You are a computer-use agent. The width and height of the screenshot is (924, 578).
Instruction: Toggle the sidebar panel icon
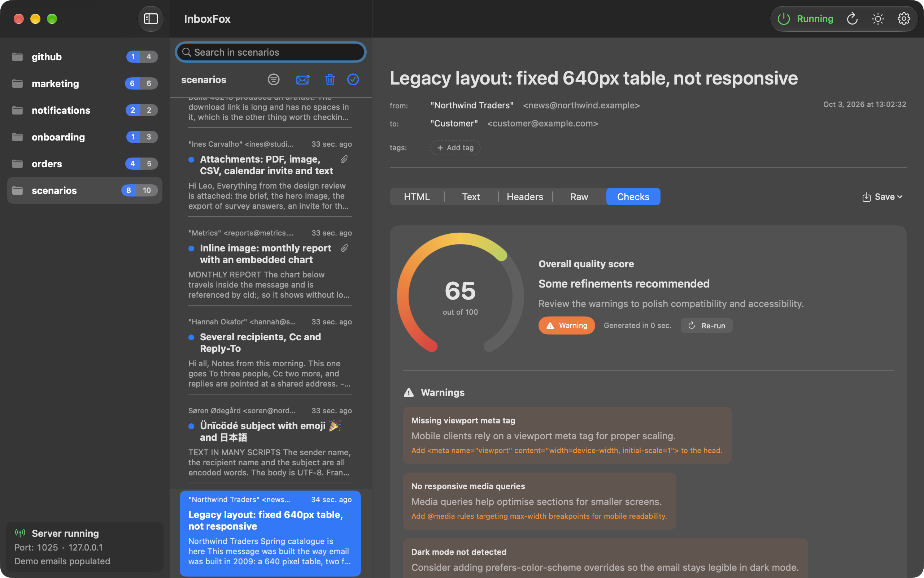coord(151,19)
